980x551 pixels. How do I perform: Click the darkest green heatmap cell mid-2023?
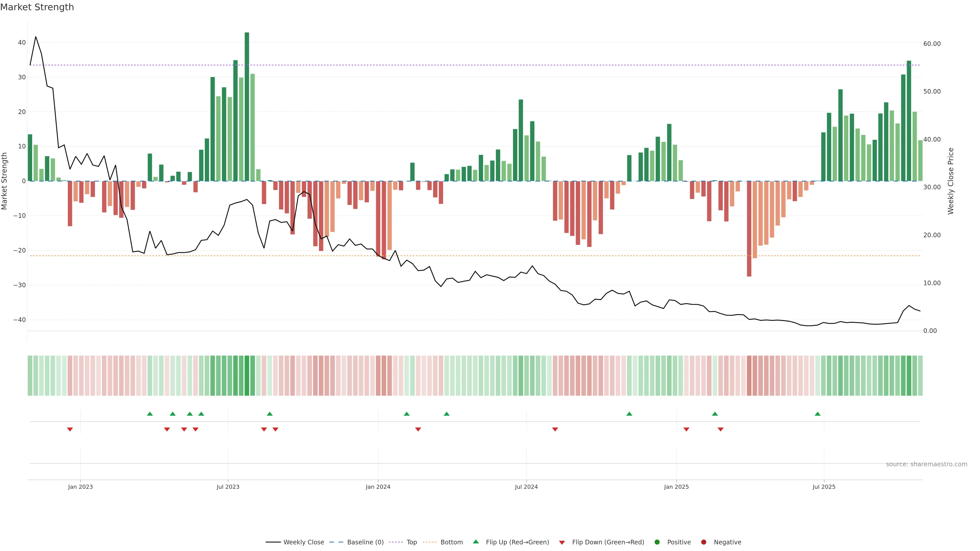247,376
